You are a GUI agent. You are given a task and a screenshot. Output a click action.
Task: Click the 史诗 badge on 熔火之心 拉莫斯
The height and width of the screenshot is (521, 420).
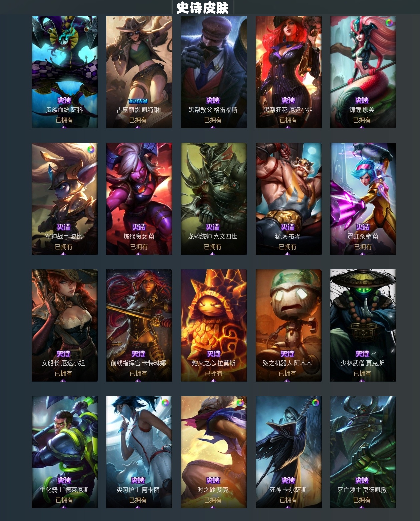(x=214, y=354)
